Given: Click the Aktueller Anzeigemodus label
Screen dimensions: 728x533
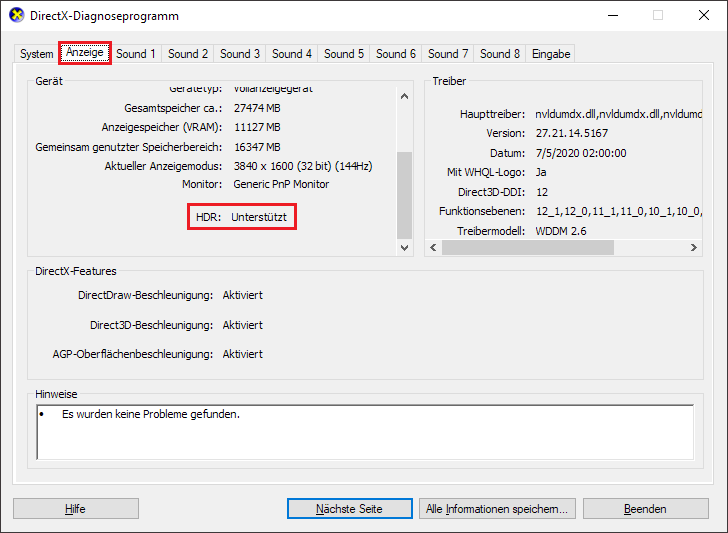Looking at the screenshot, I should tap(163, 166).
